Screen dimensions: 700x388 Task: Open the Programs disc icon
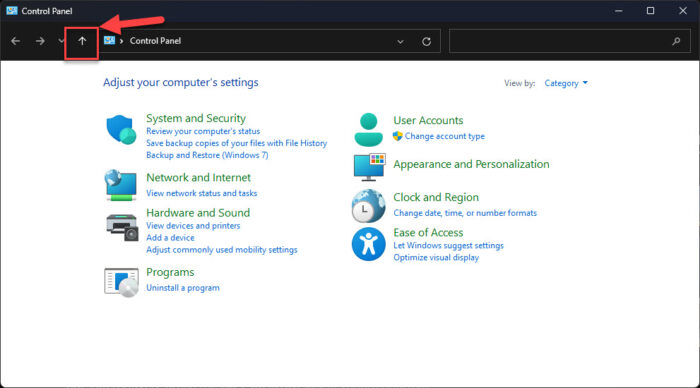pos(121,282)
